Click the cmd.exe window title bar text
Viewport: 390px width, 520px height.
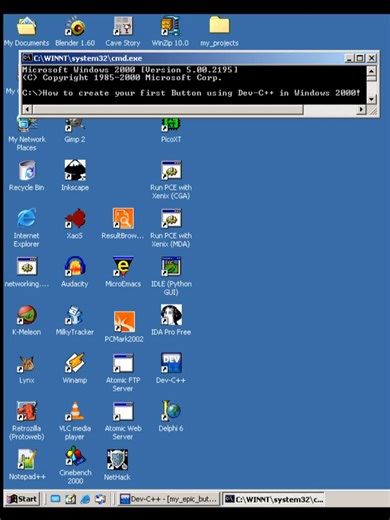pos(88,58)
